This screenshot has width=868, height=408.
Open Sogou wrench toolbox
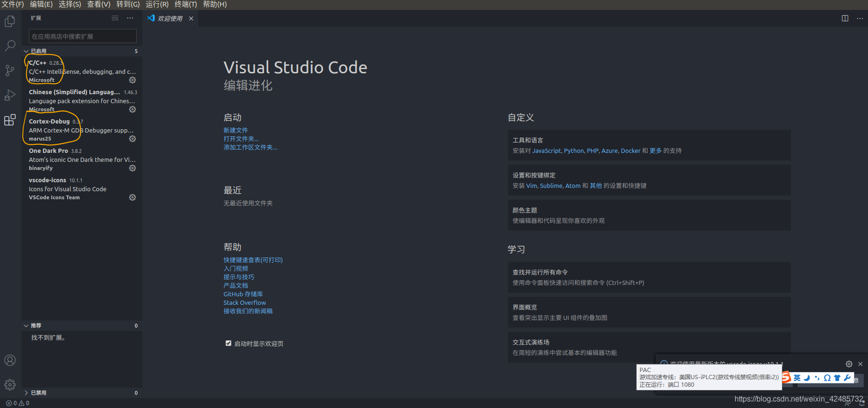(x=847, y=378)
